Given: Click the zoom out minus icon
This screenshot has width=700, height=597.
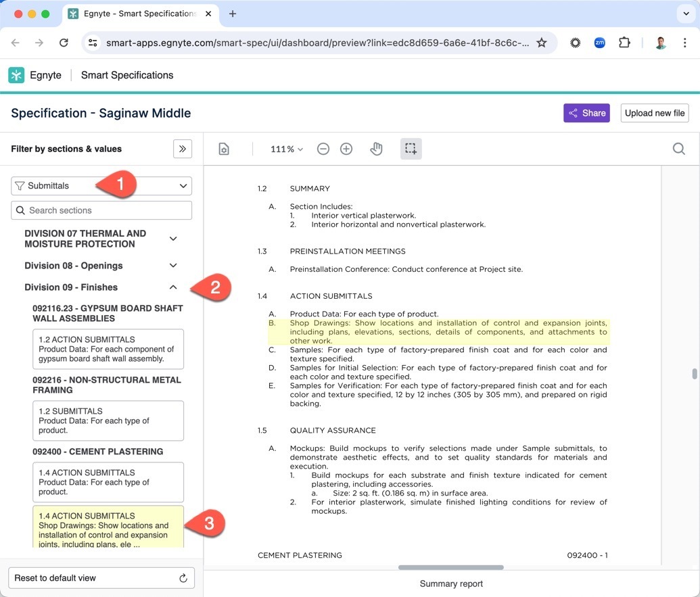Looking at the screenshot, I should point(323,149).
